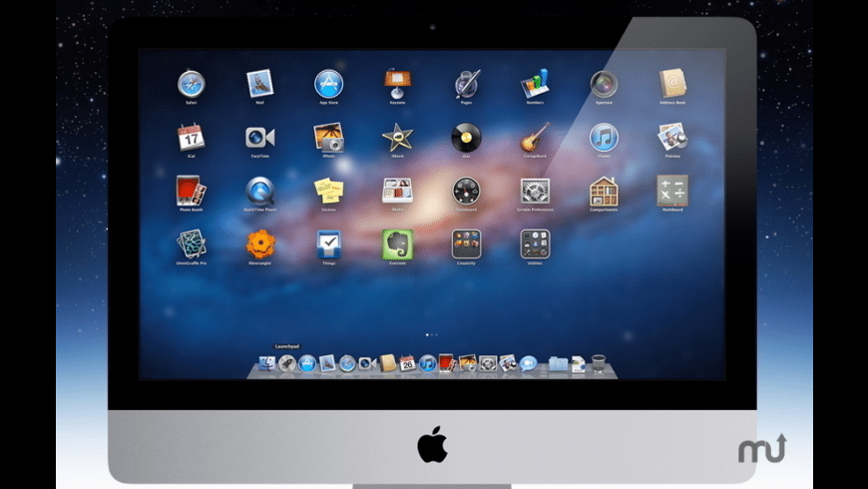Launch the Stickies yellow notes icon

click(x=329, y=191)
